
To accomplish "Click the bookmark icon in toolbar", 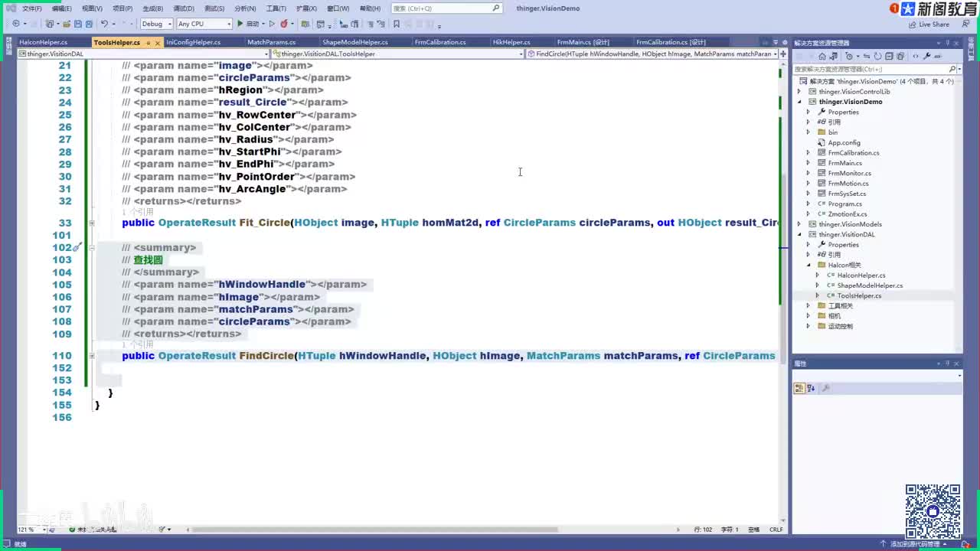I will coord(397,24).
